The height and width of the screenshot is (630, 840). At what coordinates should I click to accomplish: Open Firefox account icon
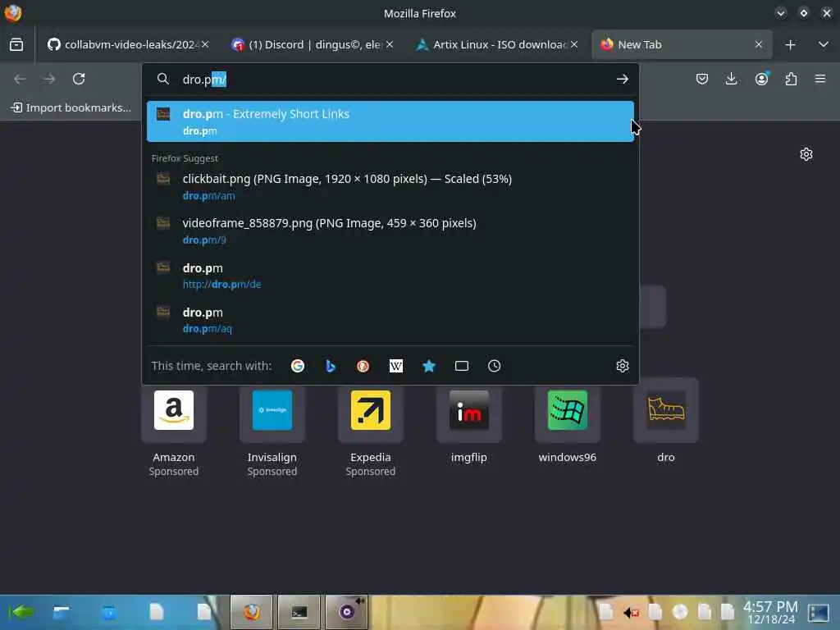pyautogui.click(x=761, y=80)
